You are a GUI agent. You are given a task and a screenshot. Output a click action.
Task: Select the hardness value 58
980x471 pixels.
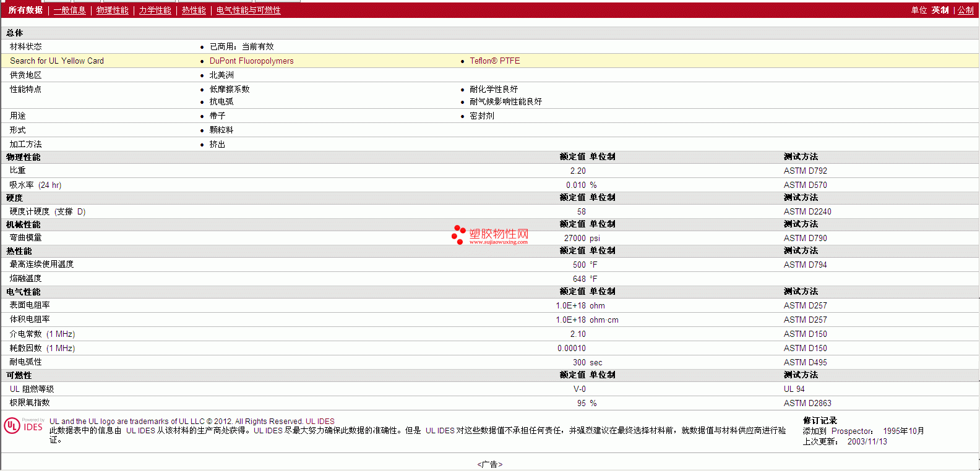pyautogui.click(x=582, y=212)
